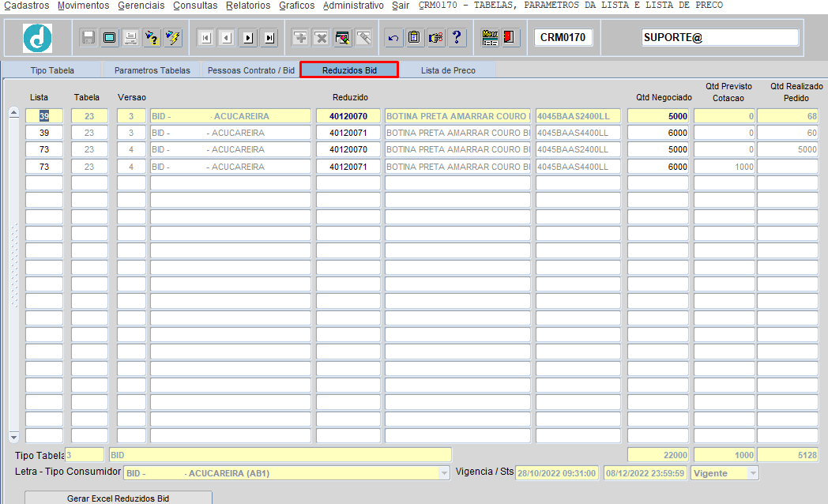Click the Delete record X icon

321,37
